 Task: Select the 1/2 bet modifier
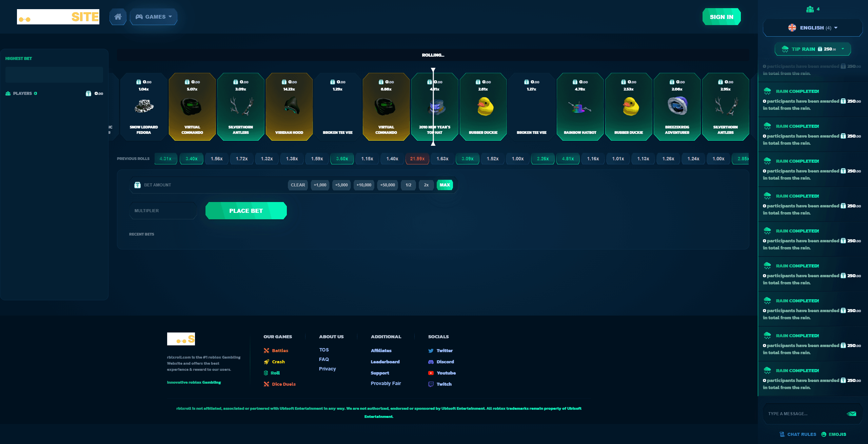(x=408, y=185)
